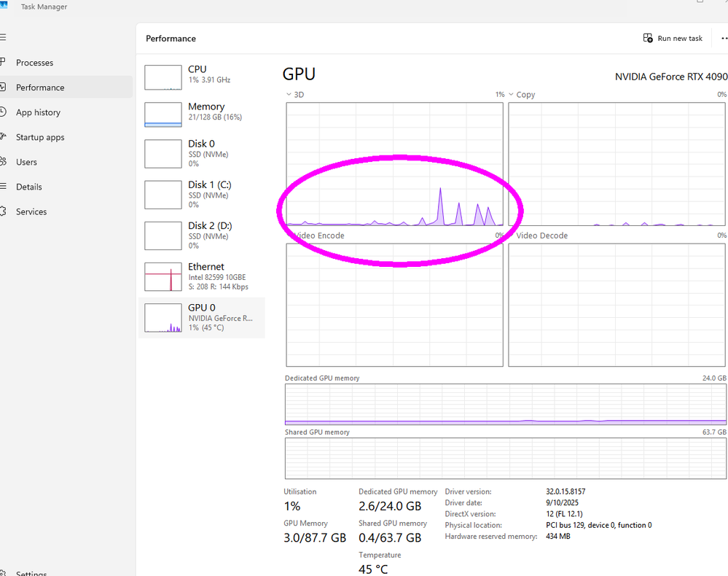Select the Disk 0 thumbnail
This screenshot has height=576, width=728.
point(163,154)
